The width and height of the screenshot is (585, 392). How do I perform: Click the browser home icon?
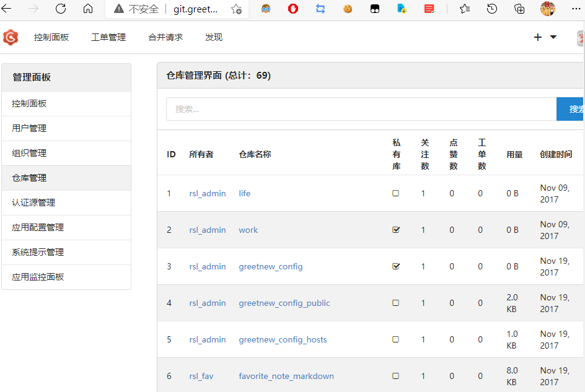88,9
